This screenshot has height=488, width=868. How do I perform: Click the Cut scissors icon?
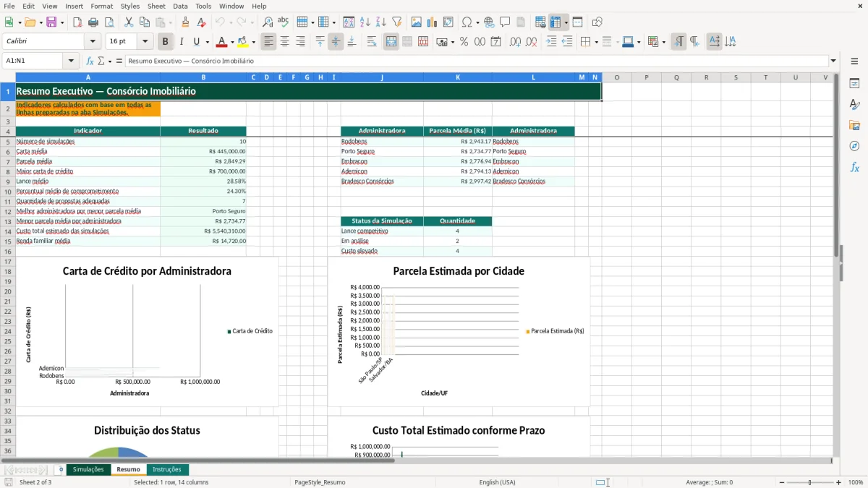coord(129,22)
